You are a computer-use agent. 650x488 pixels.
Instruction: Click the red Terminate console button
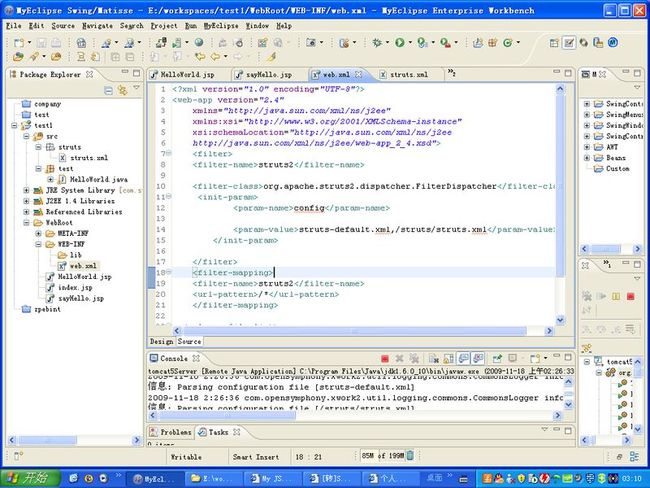tap(385, 359)
